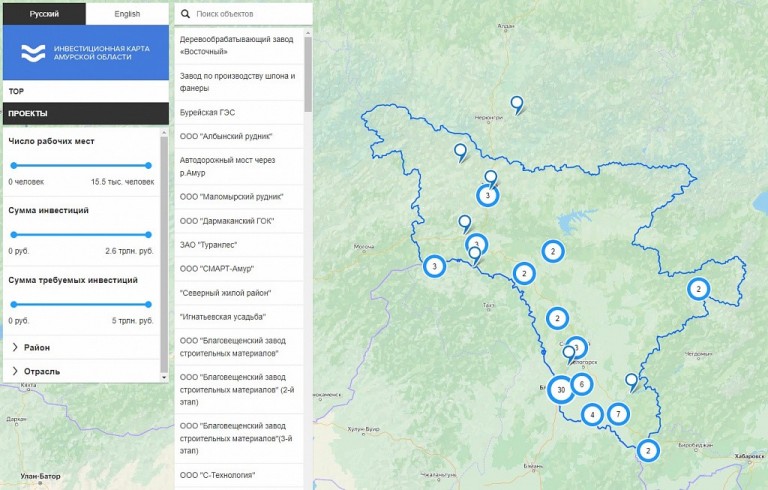The width and height of the screenshot is (768, 490).
Task: Click right handle of Число рабочих мест slider
Action: [148, 165]
